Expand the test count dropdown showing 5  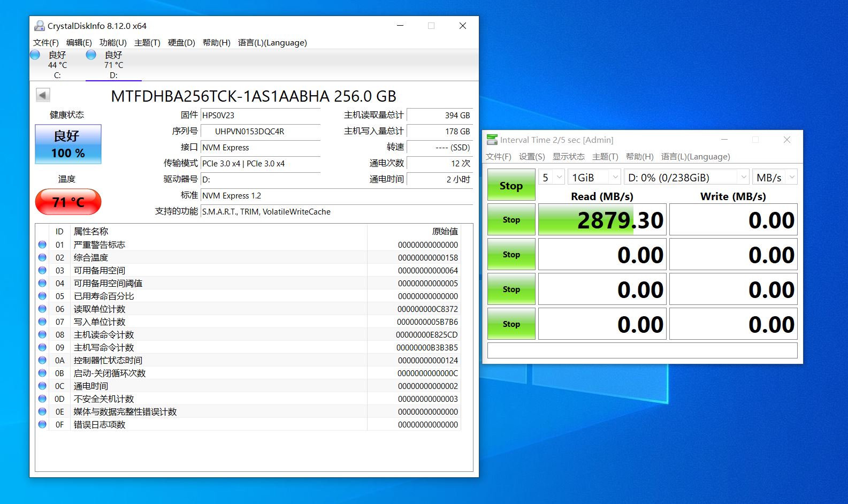click(552, 177)
